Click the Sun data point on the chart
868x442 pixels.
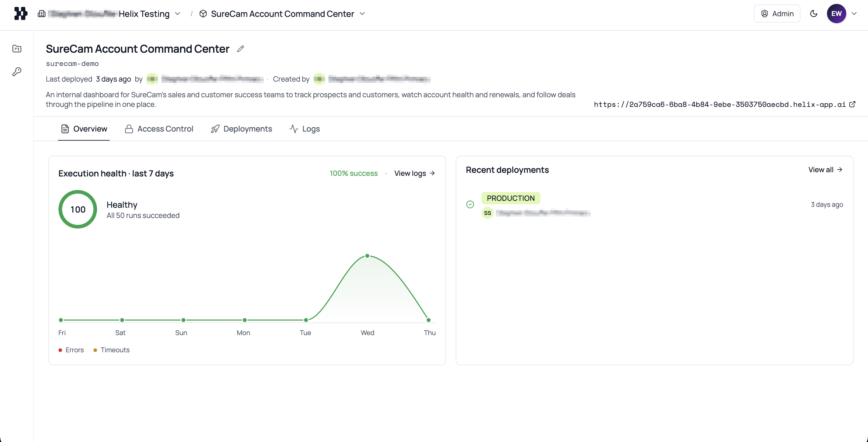point(183,320)
